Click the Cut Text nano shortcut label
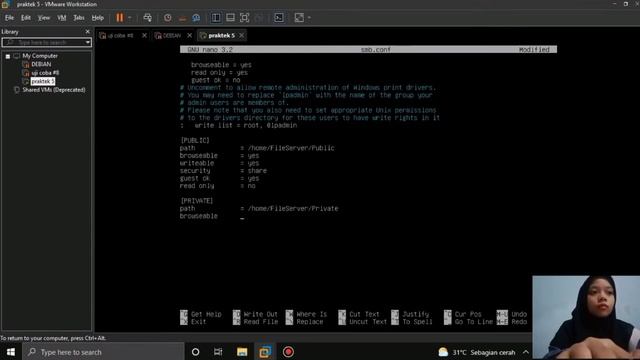This screenshot has height=360, width=640. pos(364,314)
